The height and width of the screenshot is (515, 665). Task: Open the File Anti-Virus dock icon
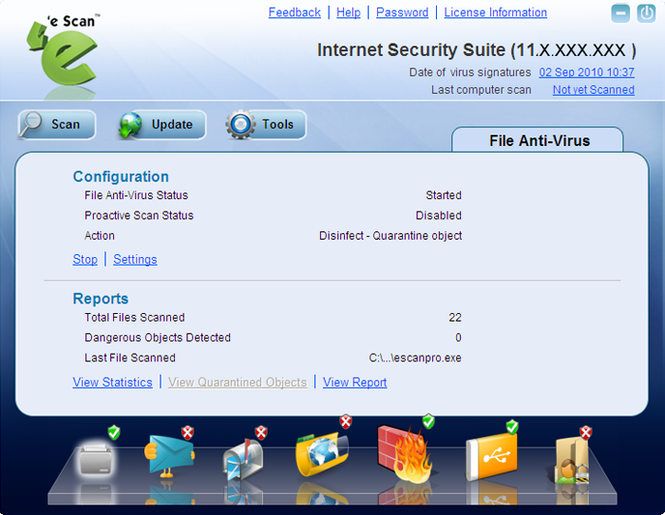pyautogui.click(x=95, y=458)
